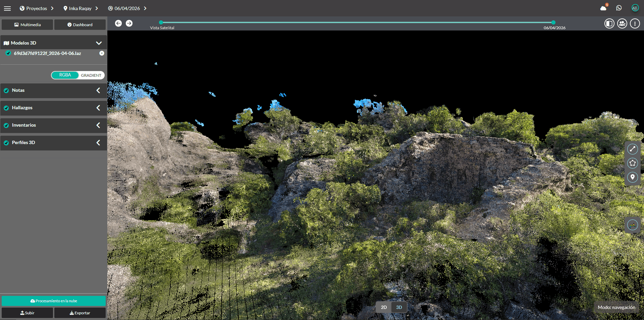Select the line measurement tool
644x320 pixels.
click(632, 149)
